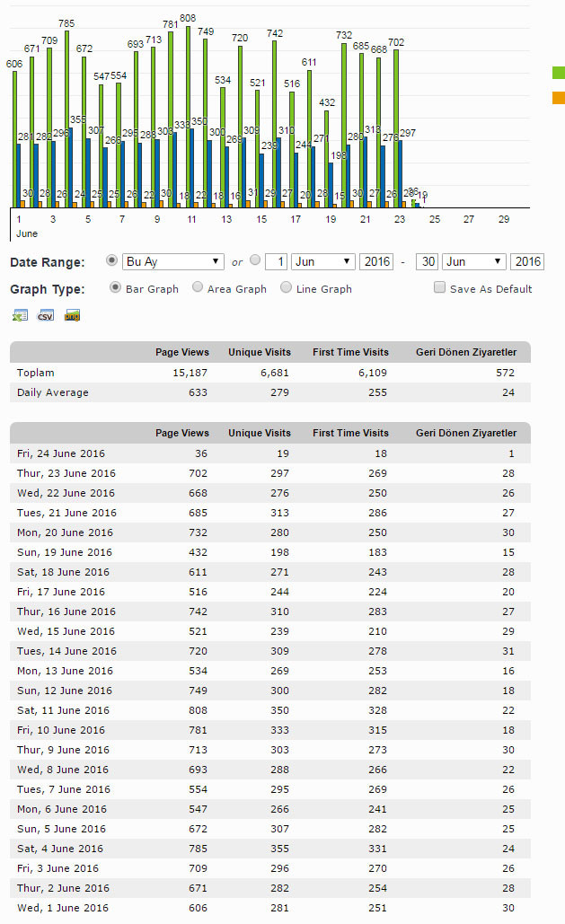The image size is (565, 924).
Task: Click the tallest green bar labeled 808
Action: 188,117
